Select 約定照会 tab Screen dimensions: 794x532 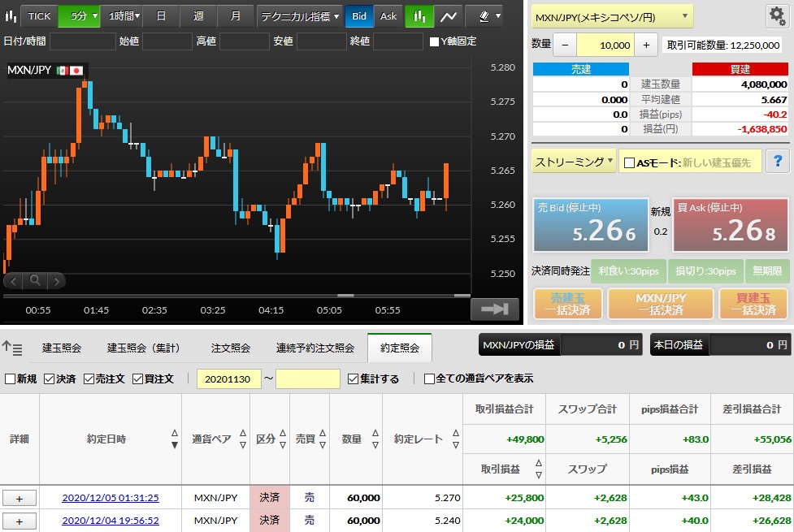(x=400, y=348)
